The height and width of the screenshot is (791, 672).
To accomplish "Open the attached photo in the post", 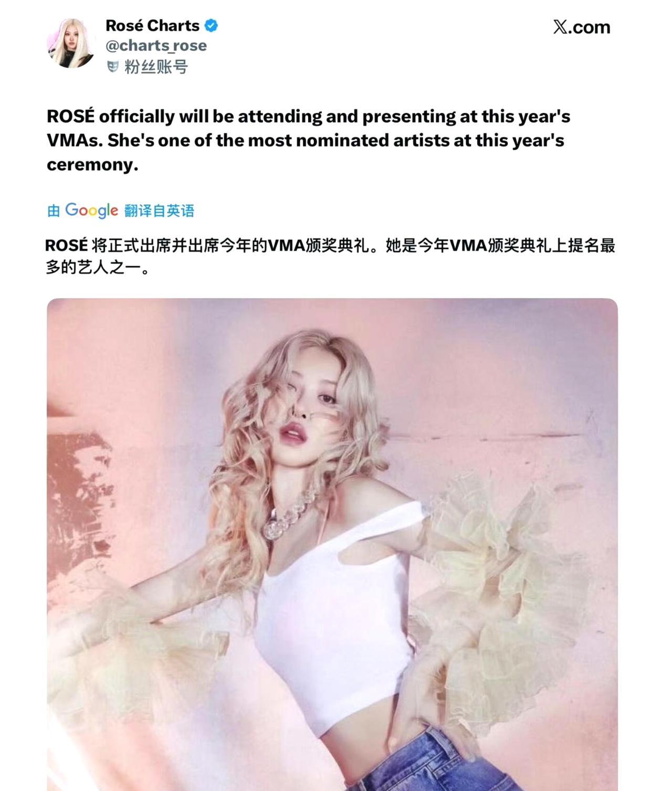I will point(332,544).
